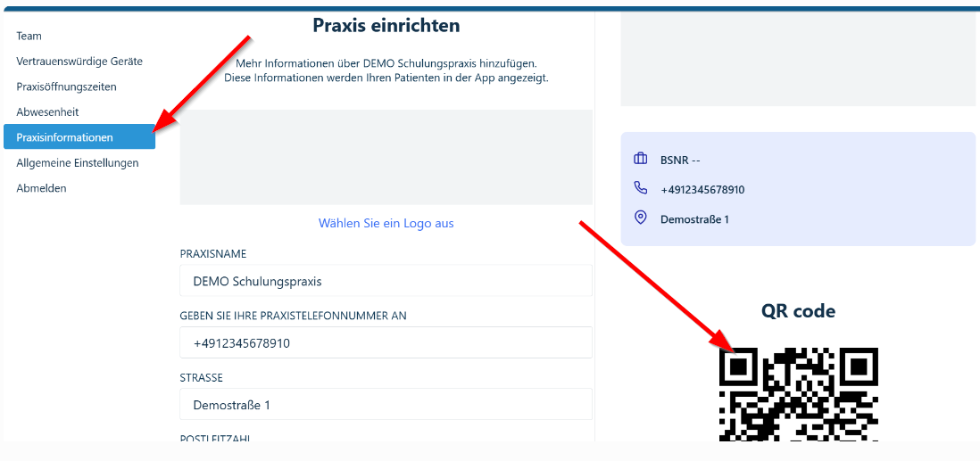
Task: Click the Demostraße 1 text in the info card
Action: (694, 219)
